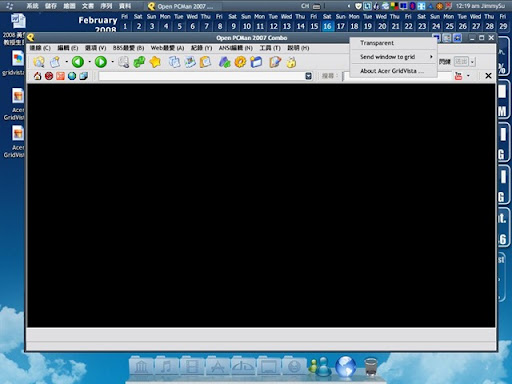Click the clipboard paste icon in toolbar
Screen dimensions: 512x384
coord(206,62)
